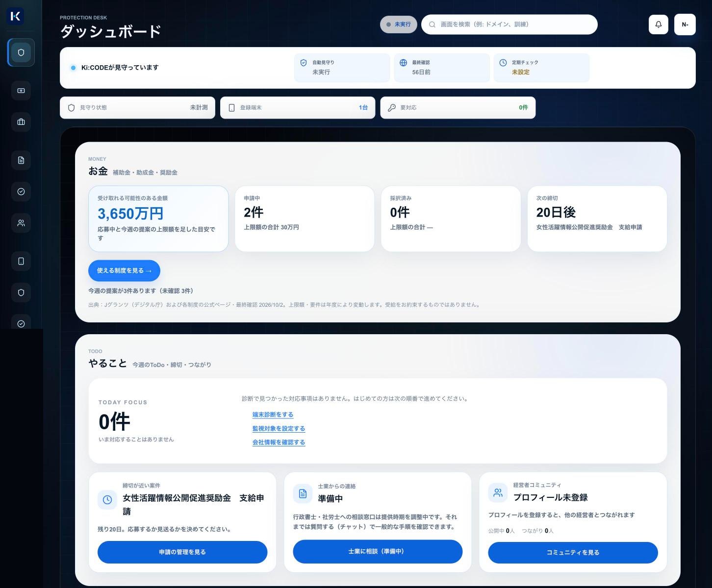Click the コミュニティを見る button
The width and height of the screenshot is (712, 588).
[573, 552]
